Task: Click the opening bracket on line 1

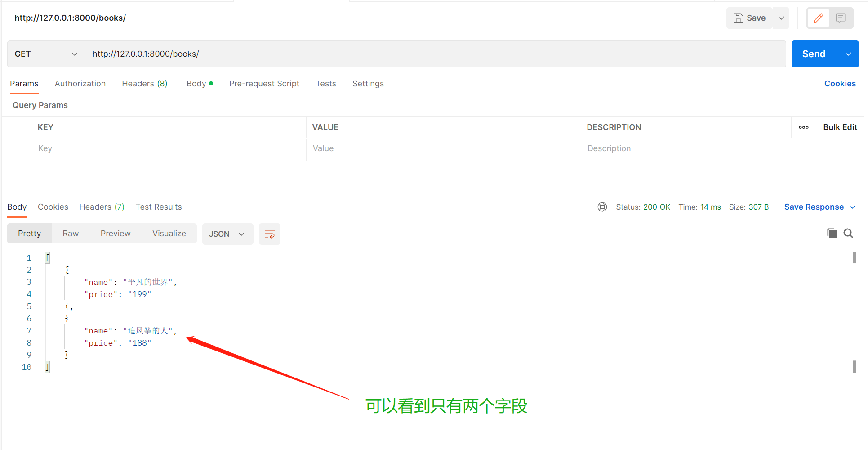Action: (x=48, y=258)
